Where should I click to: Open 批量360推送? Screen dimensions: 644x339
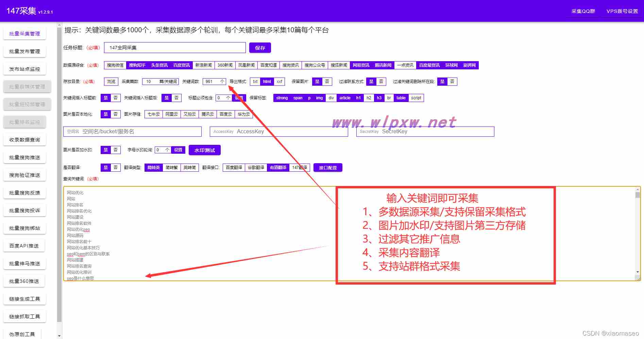[x=24, y=281]
